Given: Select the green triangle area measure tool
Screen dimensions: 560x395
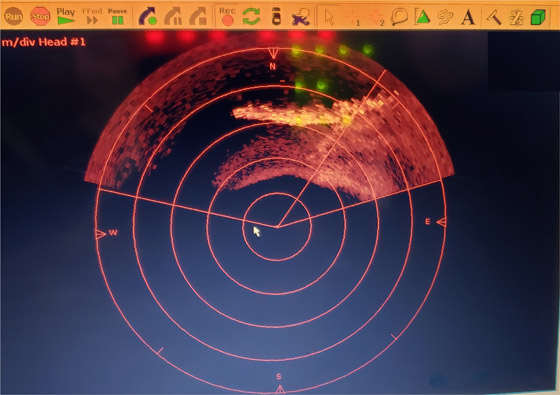Looking at the screenshot, I should click(422, 16).
